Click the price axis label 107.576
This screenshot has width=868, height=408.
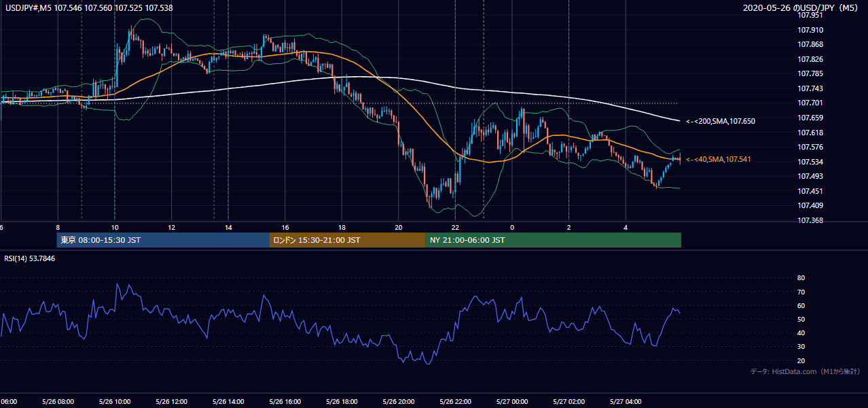click(x=811, y=147)
